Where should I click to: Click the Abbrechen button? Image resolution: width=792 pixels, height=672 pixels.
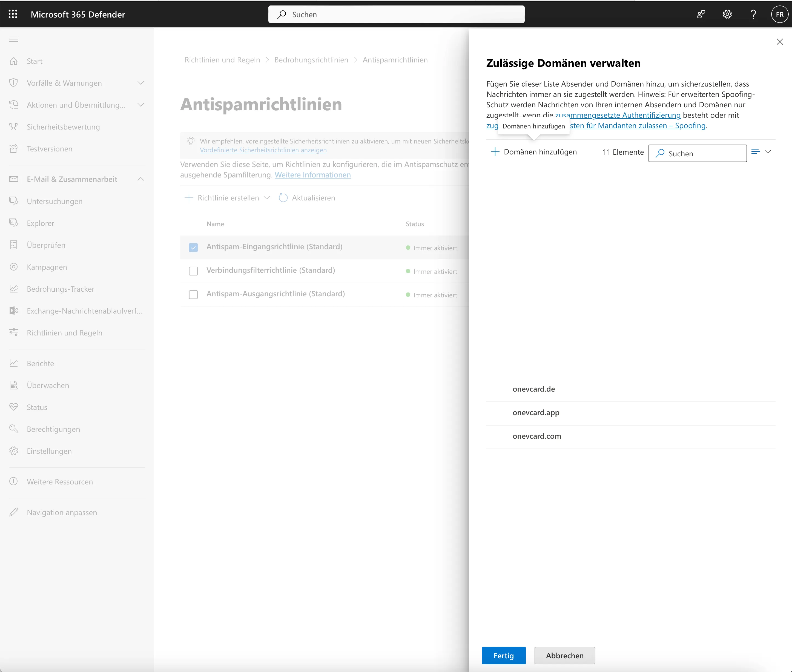(565, 656)
